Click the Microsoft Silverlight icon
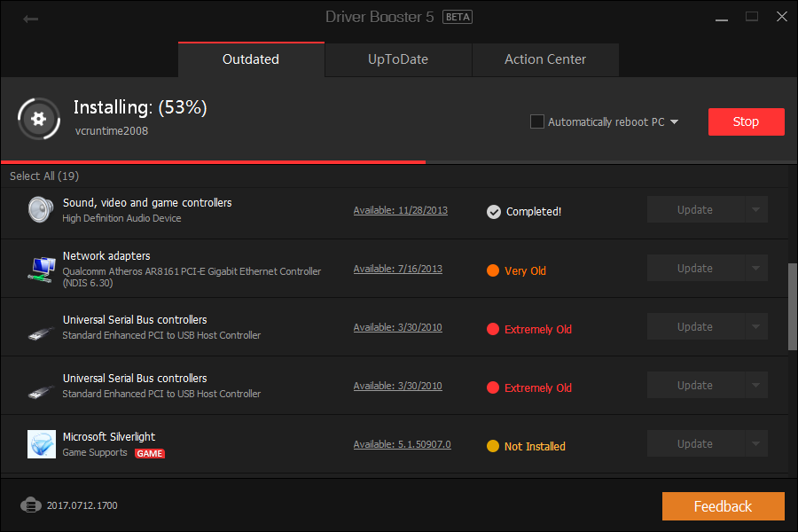This screenshot has width=798, height=532. coord(41,444)
